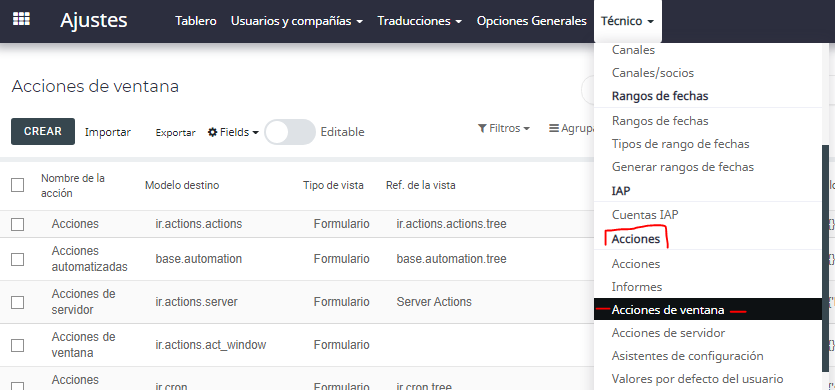Expand the Traducciones menu
835x390 pixels.
point(419,21)
